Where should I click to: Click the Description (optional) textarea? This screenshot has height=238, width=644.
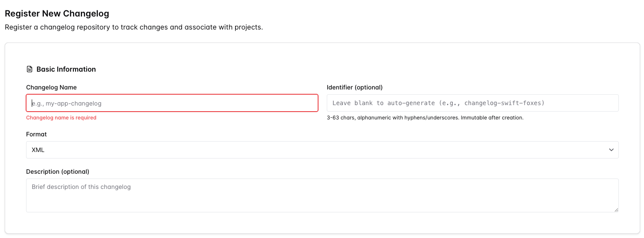point(322,195)
